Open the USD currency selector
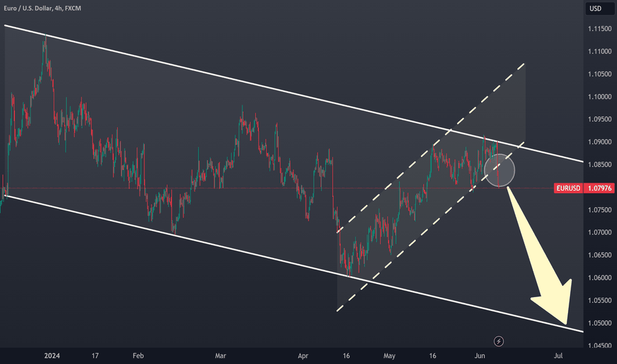The width and height of the screenshot is (617, 364). (x=600, y=9)
